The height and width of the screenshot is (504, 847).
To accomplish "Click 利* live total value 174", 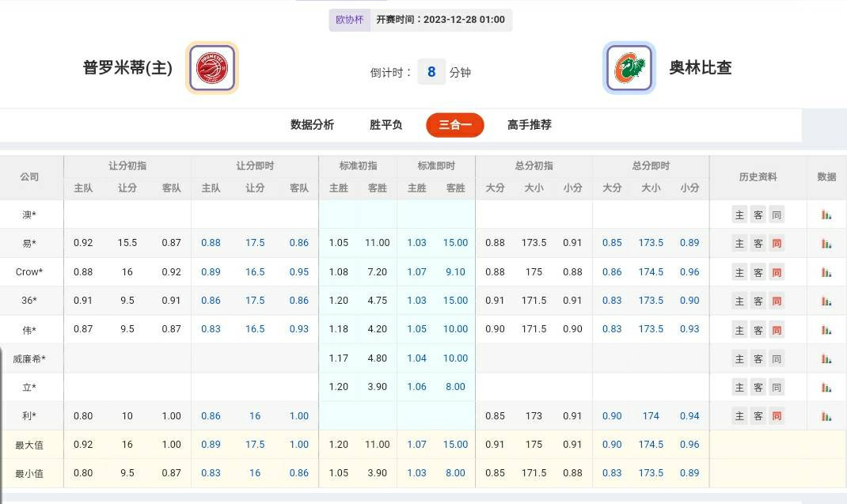I will (651, 416).
